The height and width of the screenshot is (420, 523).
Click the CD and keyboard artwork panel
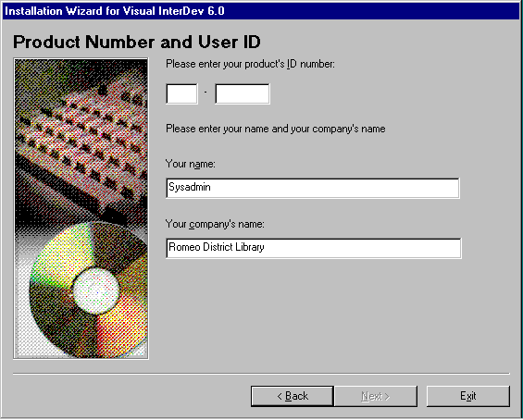coord(81,209)
